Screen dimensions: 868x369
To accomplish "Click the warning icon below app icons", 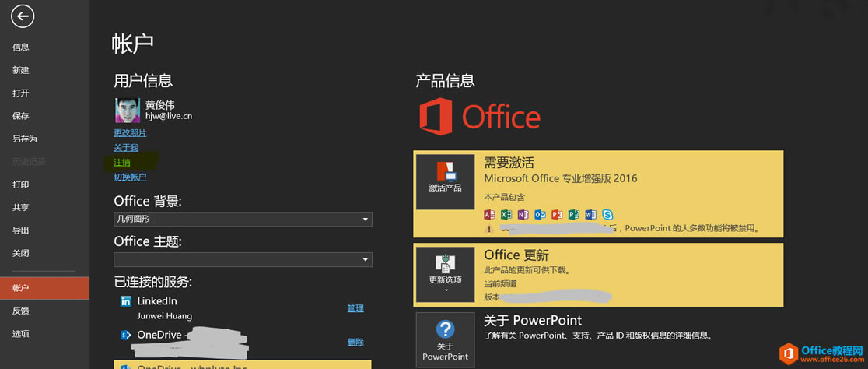I will click(x=488, y=228).
